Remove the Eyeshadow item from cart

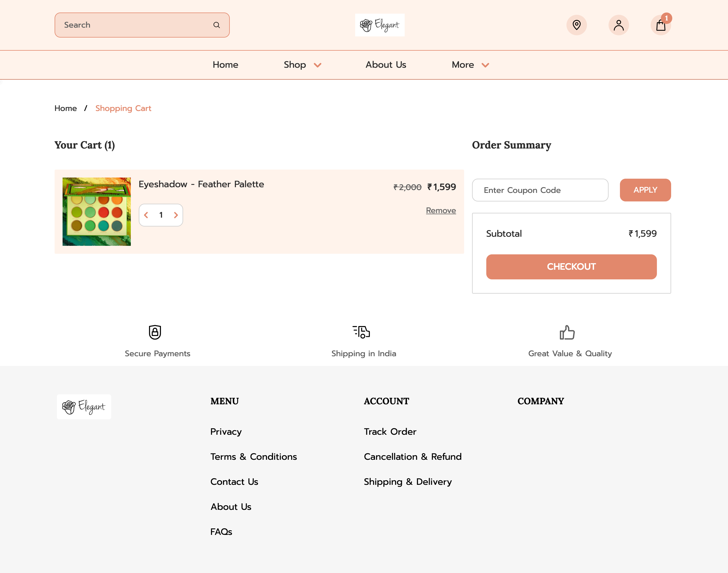440,210
